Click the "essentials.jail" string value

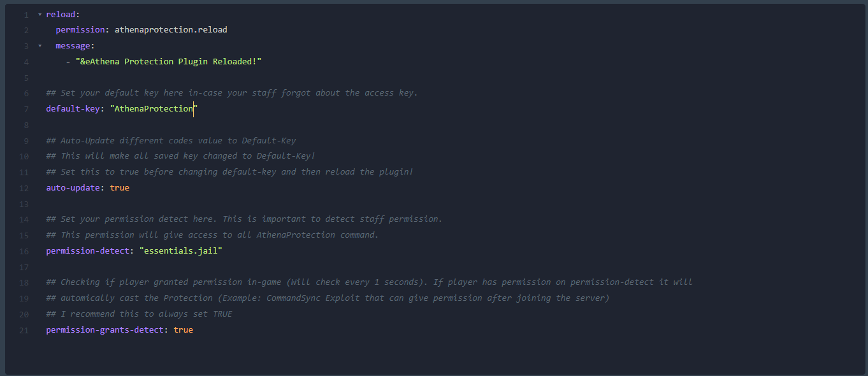(x=180, y=251)
